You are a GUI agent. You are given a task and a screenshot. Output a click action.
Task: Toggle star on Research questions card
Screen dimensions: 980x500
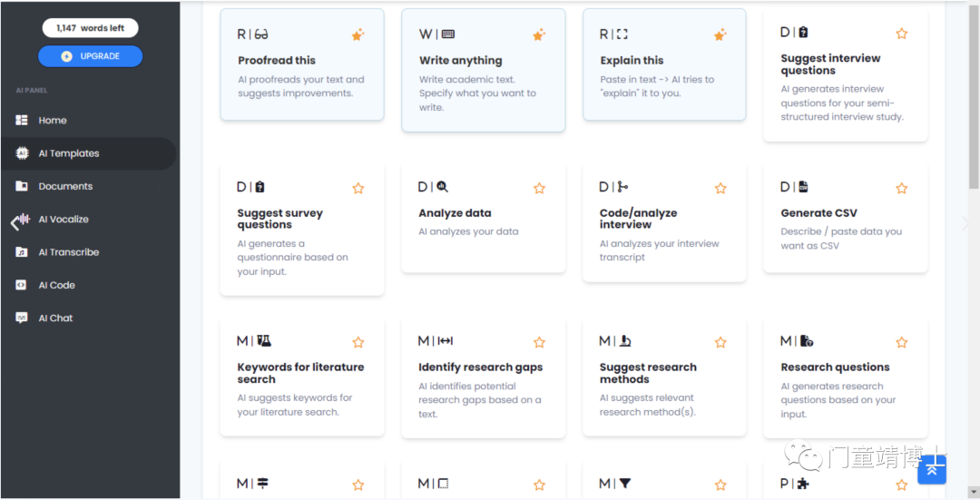point(901,342)
